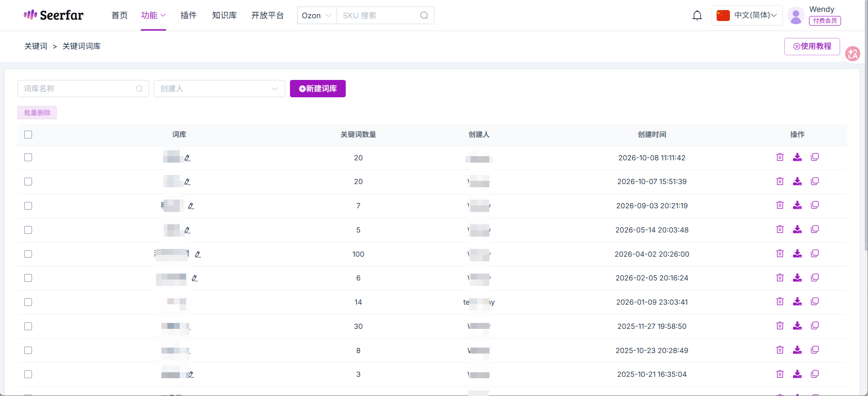Rename the library with 100 keywords

(x=198, y=254)
